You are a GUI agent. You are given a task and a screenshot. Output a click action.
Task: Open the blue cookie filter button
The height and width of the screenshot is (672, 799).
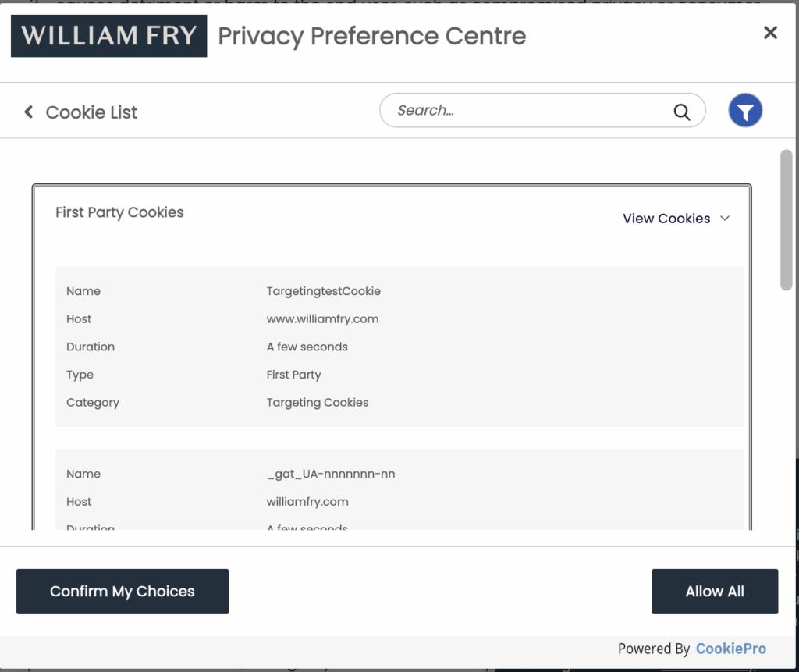745,112
